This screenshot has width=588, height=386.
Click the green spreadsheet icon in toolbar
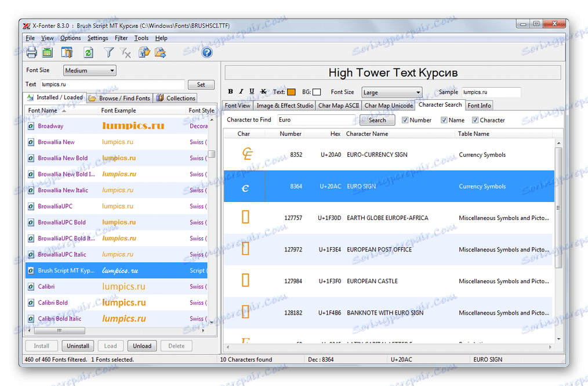47,52
